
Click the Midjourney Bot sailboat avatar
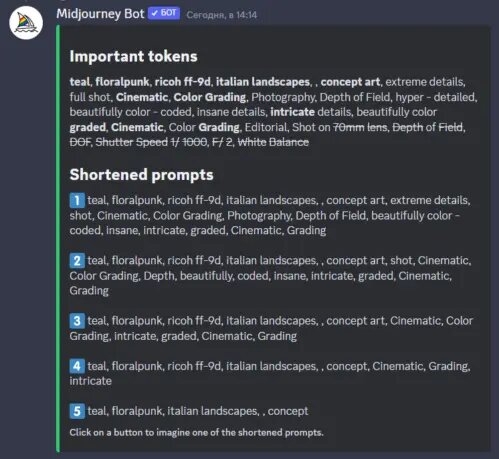(x=26, y=23)
